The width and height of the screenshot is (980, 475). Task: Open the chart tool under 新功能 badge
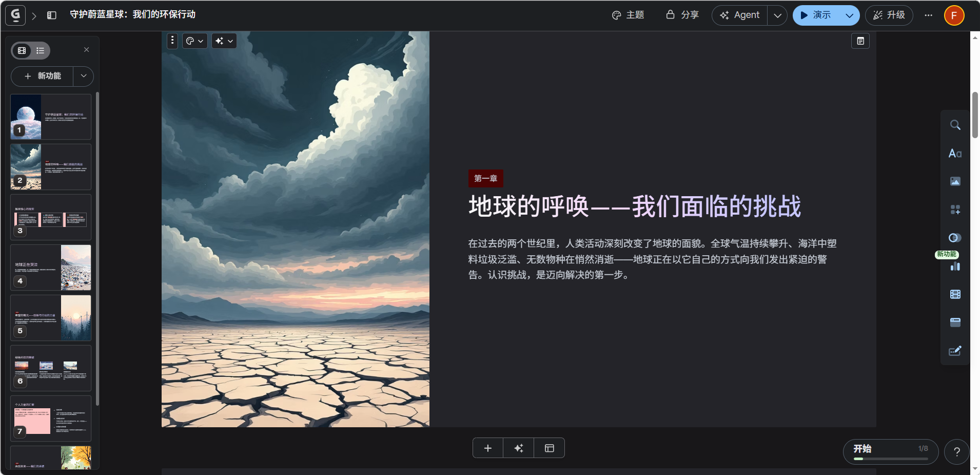tap(955, 266)
